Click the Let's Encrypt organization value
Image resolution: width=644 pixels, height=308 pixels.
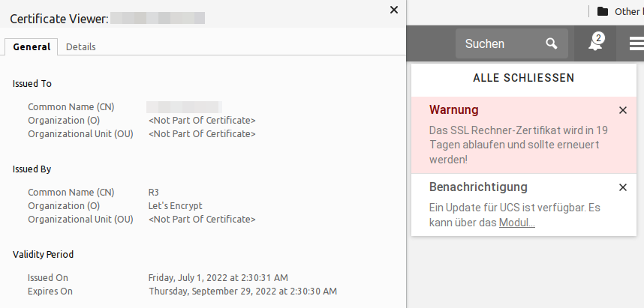coord(175,205)
